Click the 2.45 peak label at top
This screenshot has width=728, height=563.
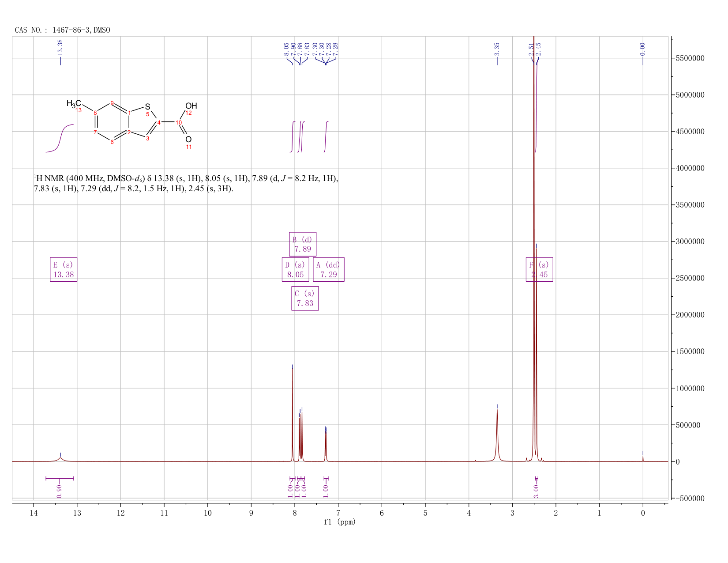538,49
